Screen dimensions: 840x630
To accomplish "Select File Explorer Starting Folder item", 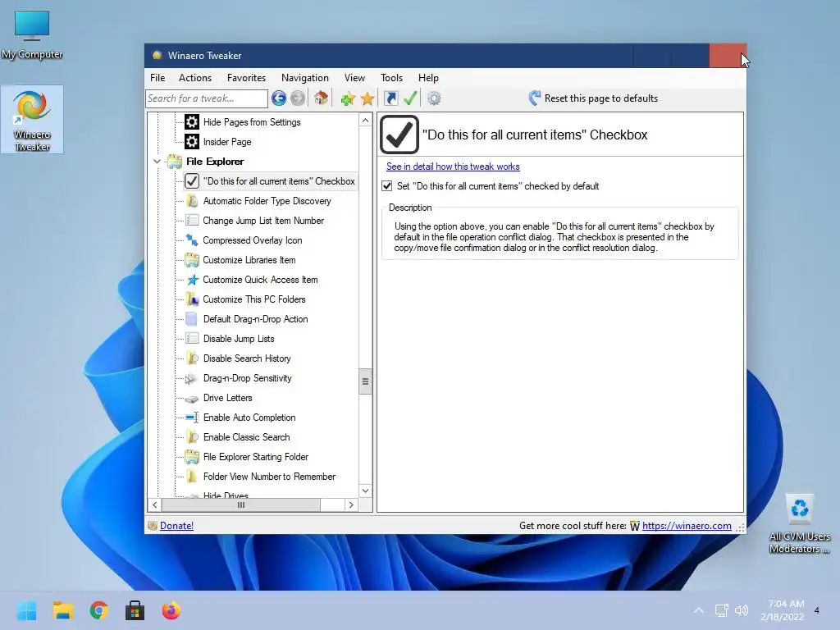I will coord(256,457).
